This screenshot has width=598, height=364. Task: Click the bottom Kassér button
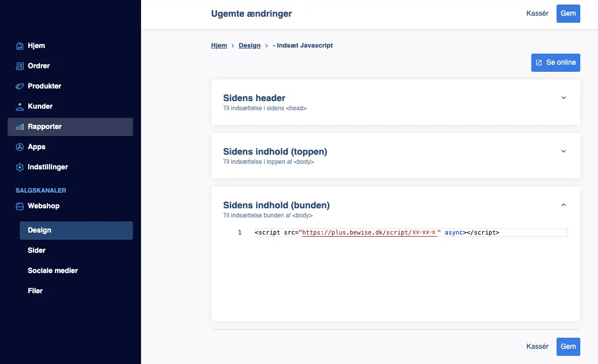[x=537, y=346]
